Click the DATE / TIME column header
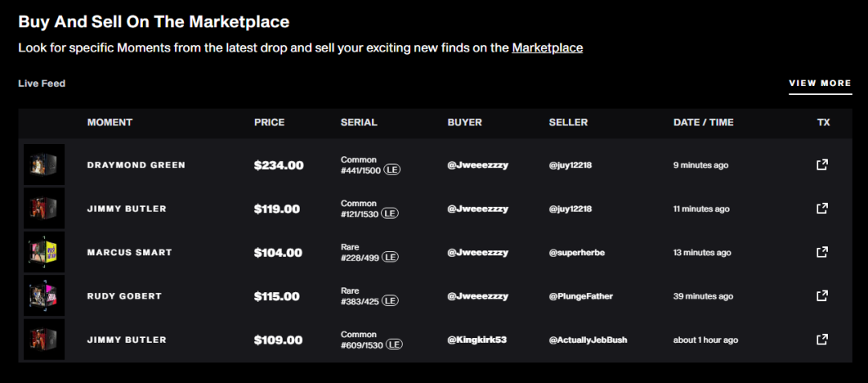 pos(703,122)
